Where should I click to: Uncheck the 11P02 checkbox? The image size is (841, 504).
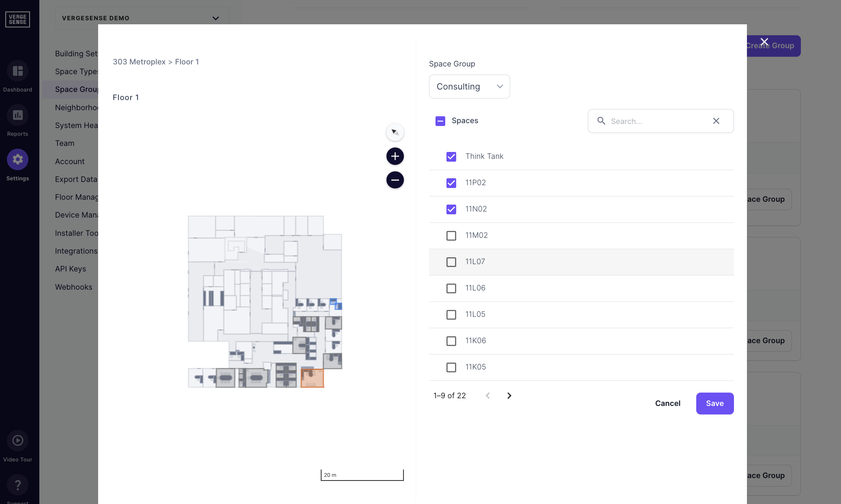pyautogui.click(x=451, y=183)
